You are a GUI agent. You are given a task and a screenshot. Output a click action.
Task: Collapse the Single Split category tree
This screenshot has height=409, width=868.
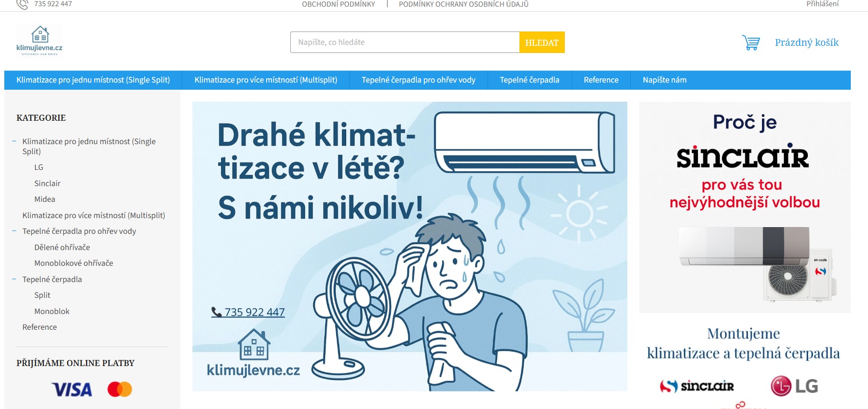[14, 141]
